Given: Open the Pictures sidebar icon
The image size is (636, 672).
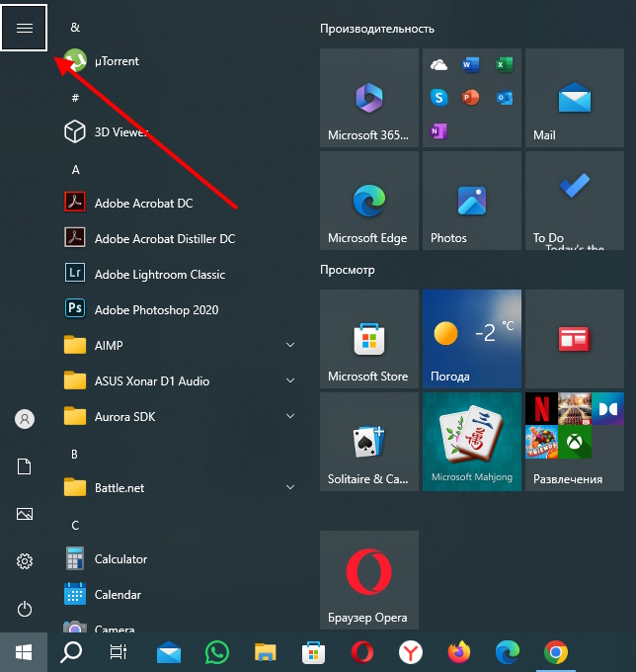Looking at the screenshot, I should point(25,514).
